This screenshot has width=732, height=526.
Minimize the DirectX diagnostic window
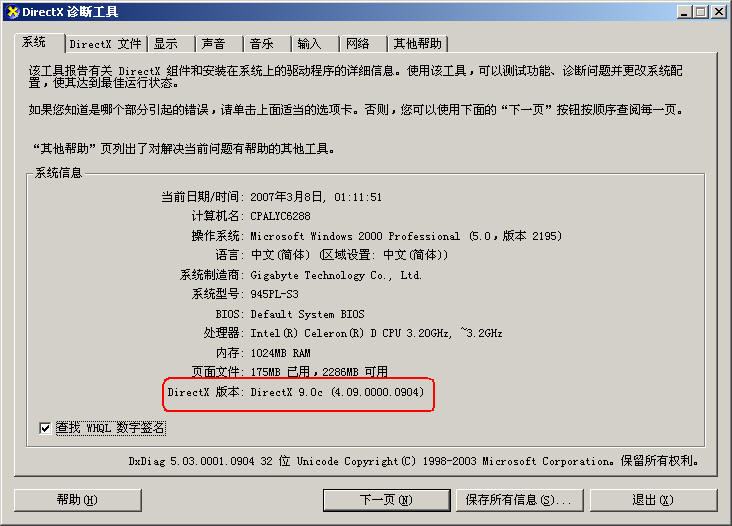pyautogui.click(x=684, y=12)
